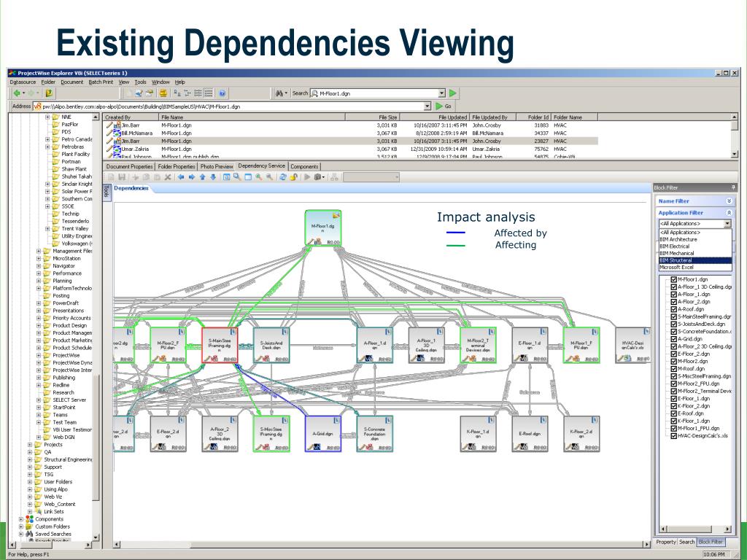747x560 pixels.
Task: Open the Search field dropdown arrow
Action: click(441, 93)
